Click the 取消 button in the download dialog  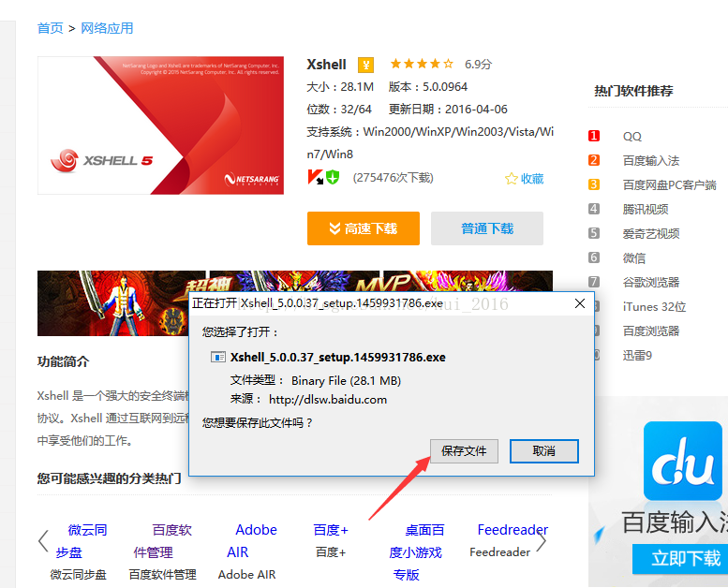click(544, 451)
